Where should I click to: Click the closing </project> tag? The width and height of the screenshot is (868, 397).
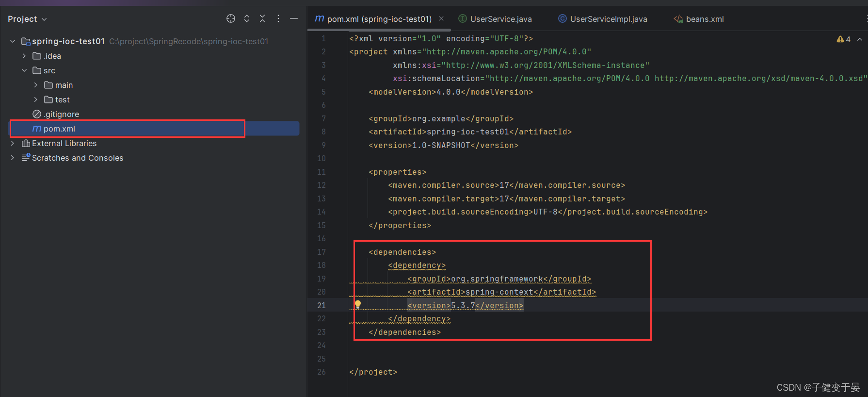(373, 372)
